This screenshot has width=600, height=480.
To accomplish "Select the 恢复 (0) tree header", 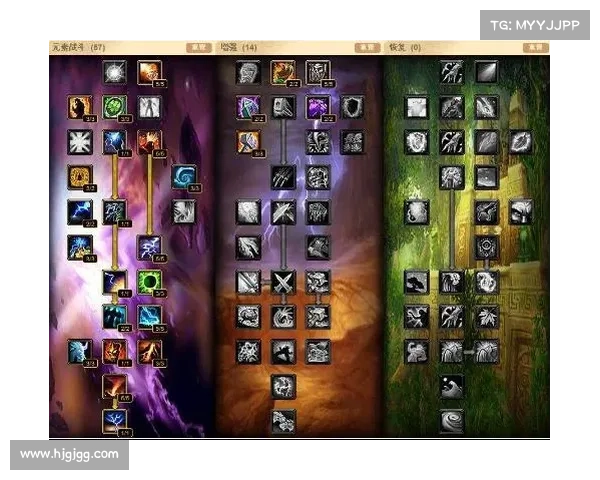I will [x=405, y=47].
